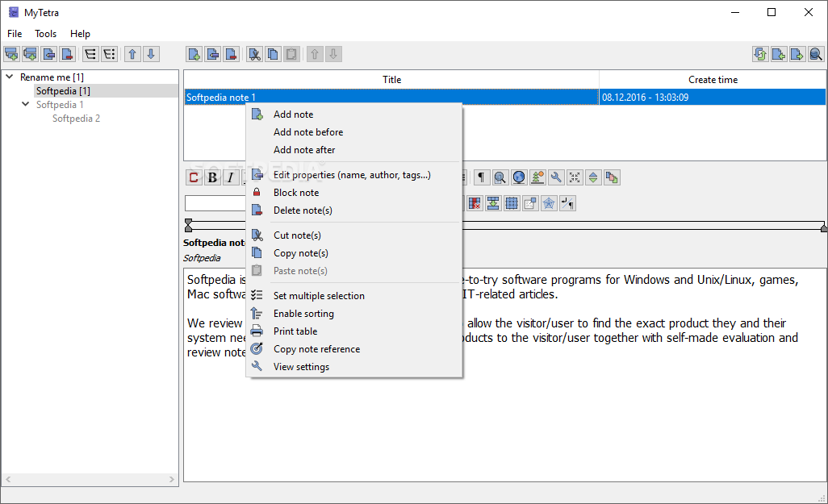
Task: Choose 'Set multiple selection' from the context menu
Action: click(x=354, y=296)
